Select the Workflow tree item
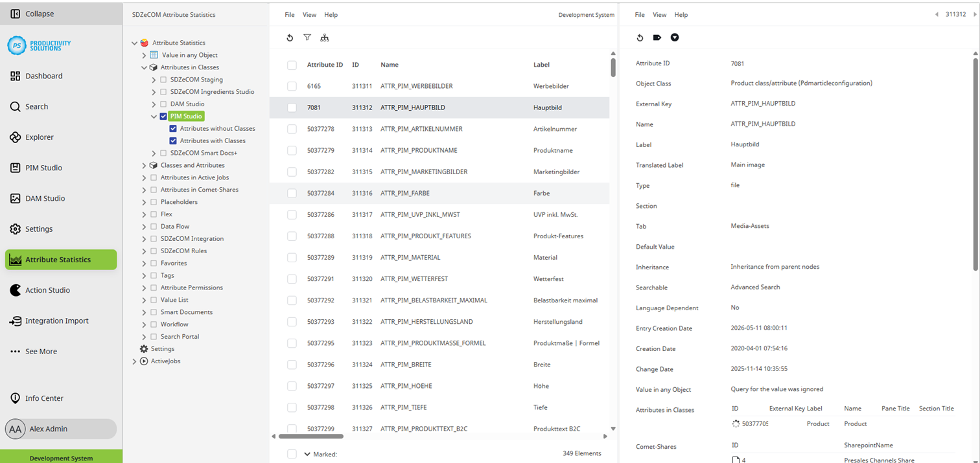980x463 pixels. pos(174,324)
